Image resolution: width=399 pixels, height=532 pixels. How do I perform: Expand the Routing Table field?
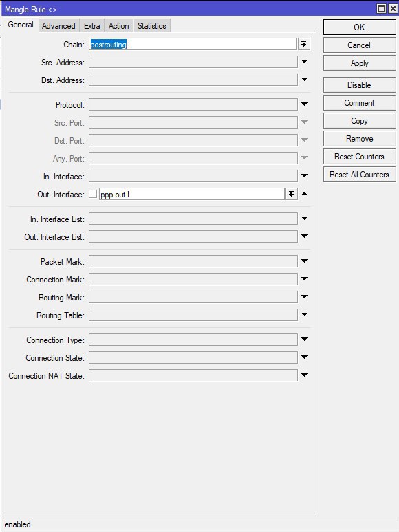(304, 315)
